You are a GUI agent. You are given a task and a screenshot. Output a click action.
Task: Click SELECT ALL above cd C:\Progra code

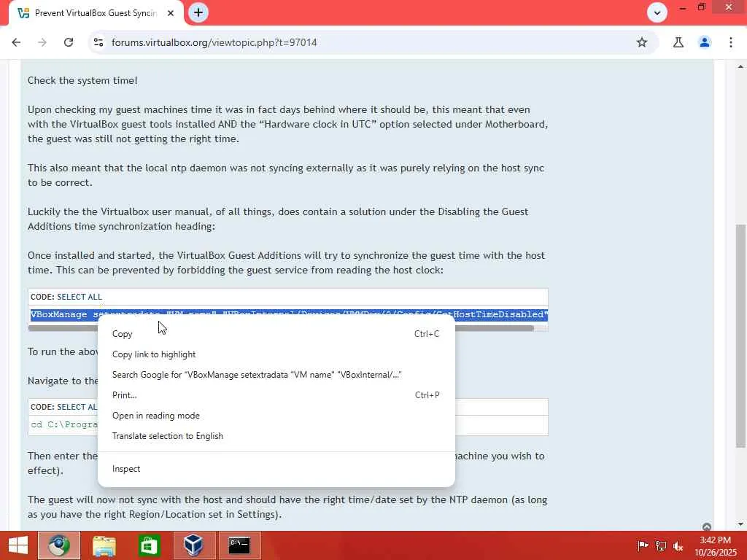click(77, 407)
